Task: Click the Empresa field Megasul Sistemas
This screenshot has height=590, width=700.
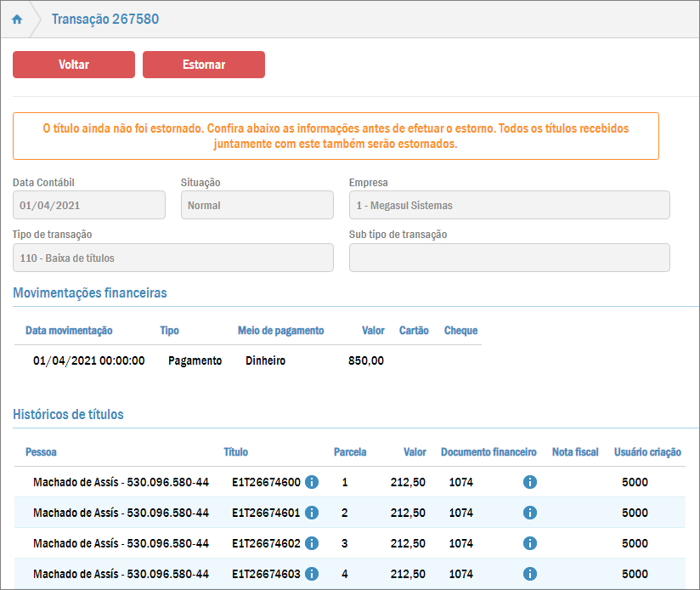Action: tap(509, 206)
